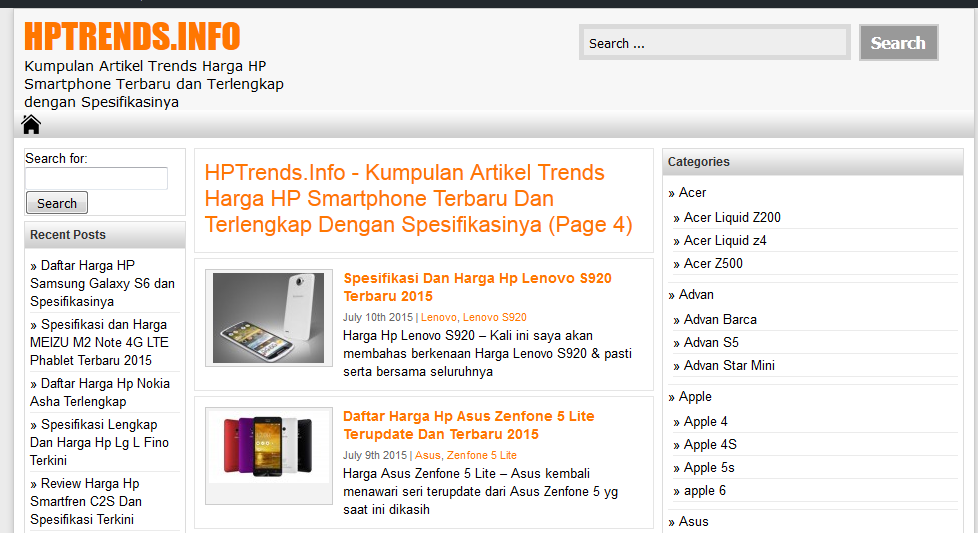The image size is (978, 533).
Task: Click the Asus Zenfone 5 Lite thumbnail
Action: point(269,456)
